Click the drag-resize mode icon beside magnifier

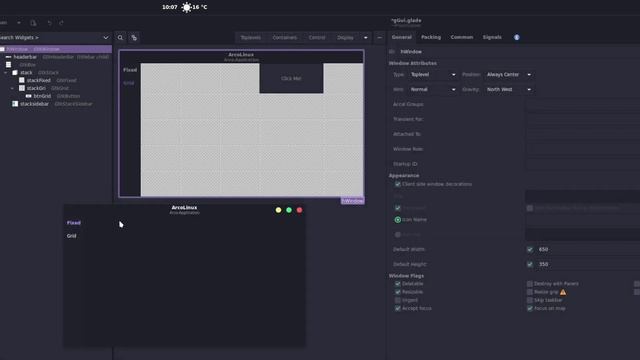(x=134, y=38)
